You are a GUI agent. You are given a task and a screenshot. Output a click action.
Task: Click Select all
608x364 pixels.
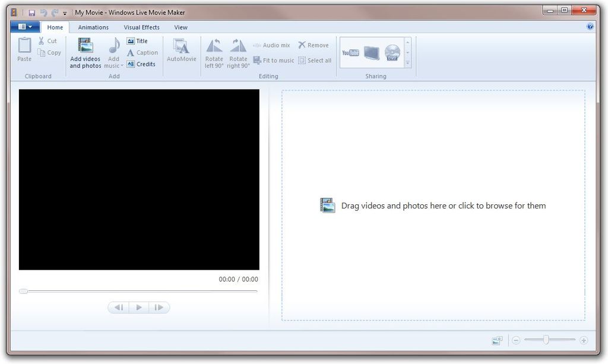point(315,60)
